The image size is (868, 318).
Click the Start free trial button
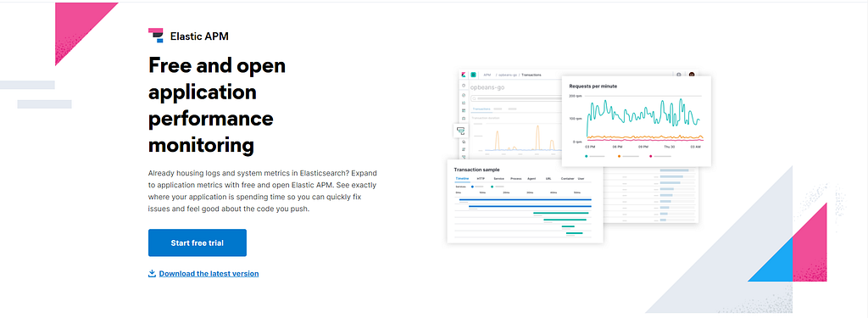pos(197,243)
